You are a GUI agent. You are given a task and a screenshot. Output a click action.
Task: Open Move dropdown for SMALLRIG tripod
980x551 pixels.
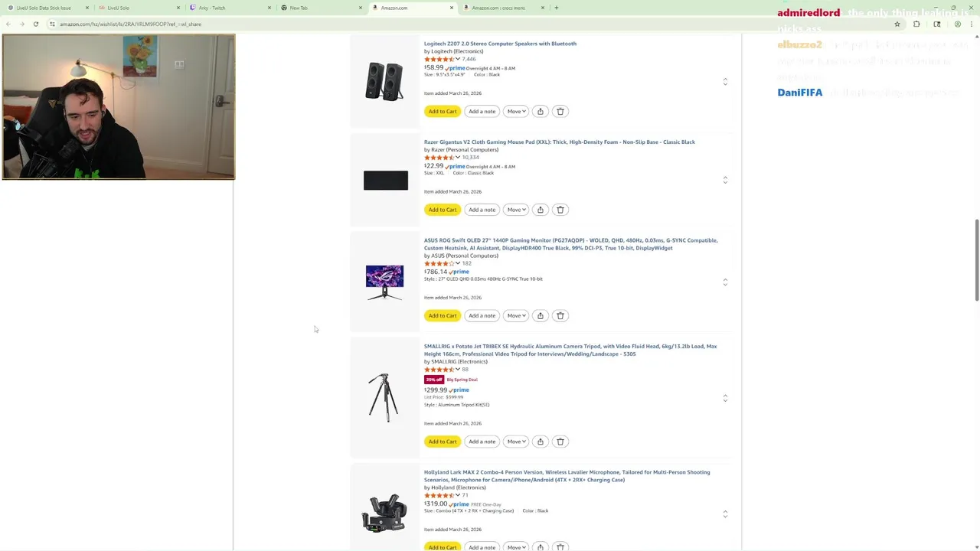pos(516,442)
